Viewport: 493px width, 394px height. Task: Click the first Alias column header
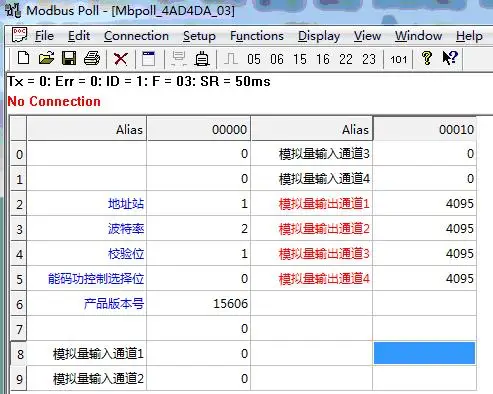click(x=87, y=129)
